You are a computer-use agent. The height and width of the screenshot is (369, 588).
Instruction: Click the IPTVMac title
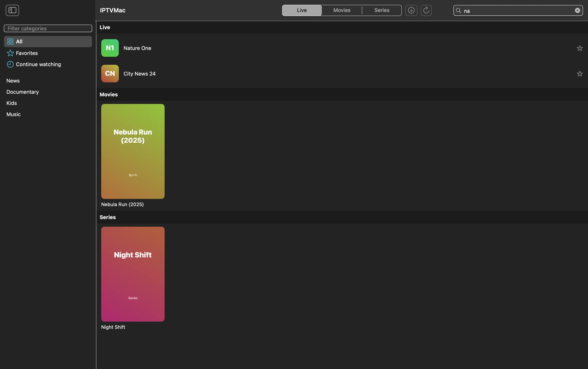tap(113, 10)
